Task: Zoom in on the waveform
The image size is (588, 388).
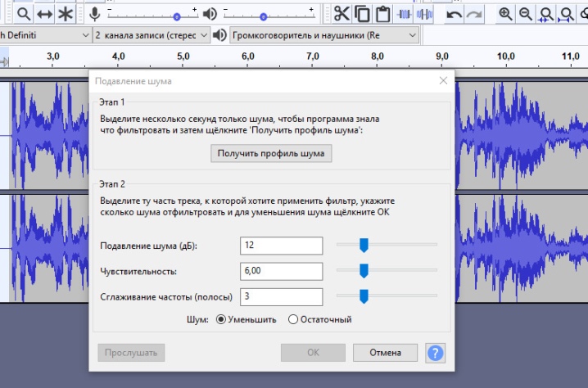Action: [505, 14]
